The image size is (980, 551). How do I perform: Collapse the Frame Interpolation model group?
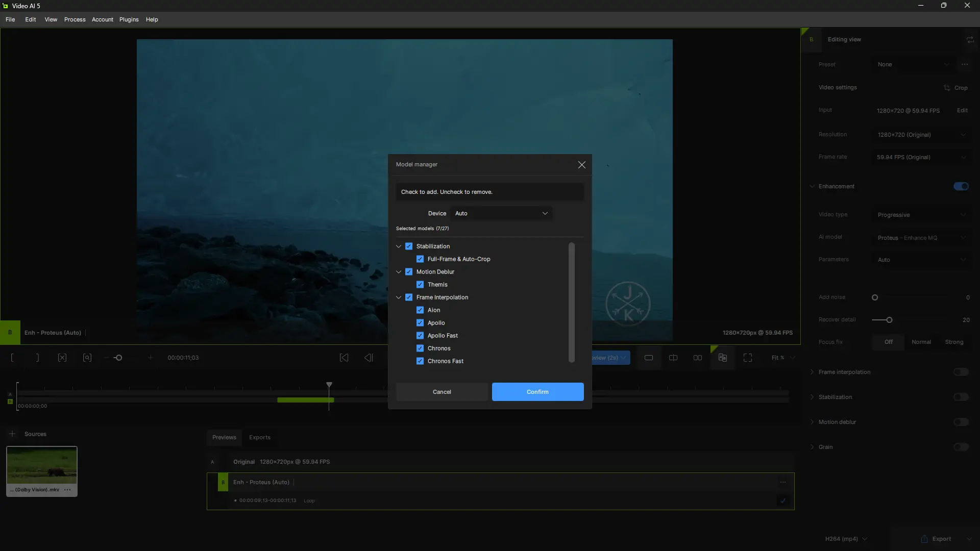click(x=399, y=297)
